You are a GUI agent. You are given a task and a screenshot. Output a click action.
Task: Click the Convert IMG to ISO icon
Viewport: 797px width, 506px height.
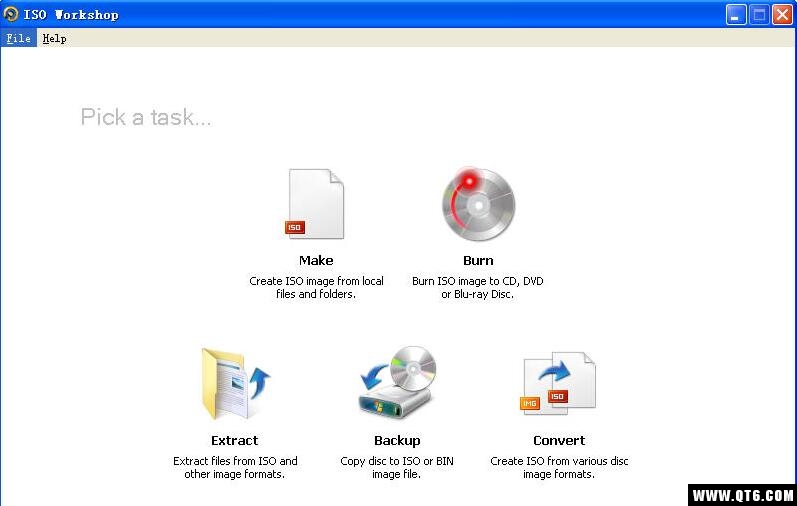click(558, 383)
